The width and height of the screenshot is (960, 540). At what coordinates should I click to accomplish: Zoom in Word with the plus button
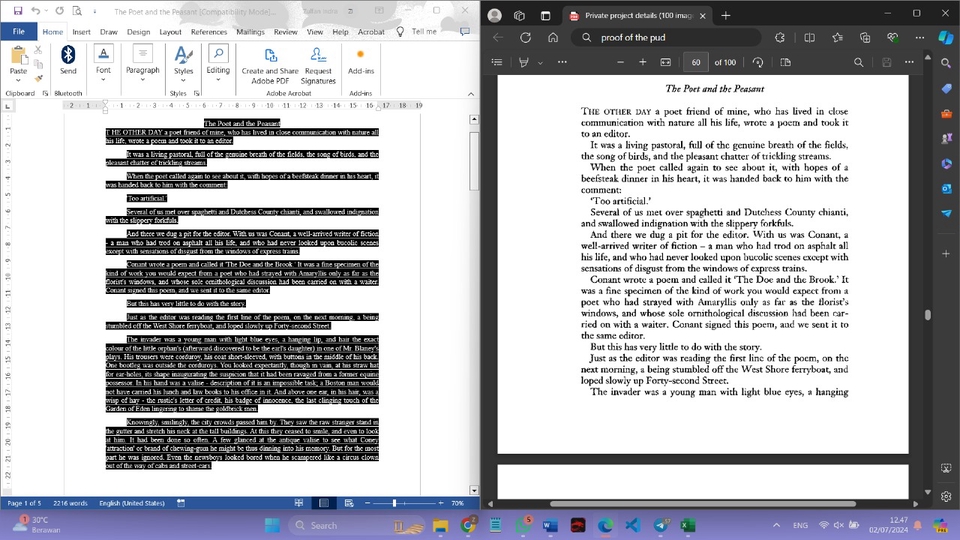(x=441, y=503)
